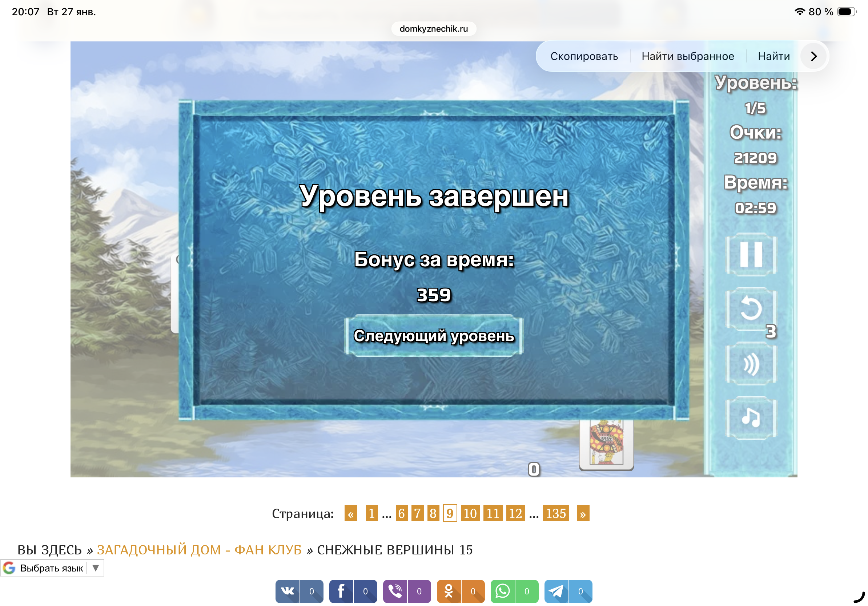Share page via Telegram icon
The image size is (868, 606).
click(x=556, y=591)
